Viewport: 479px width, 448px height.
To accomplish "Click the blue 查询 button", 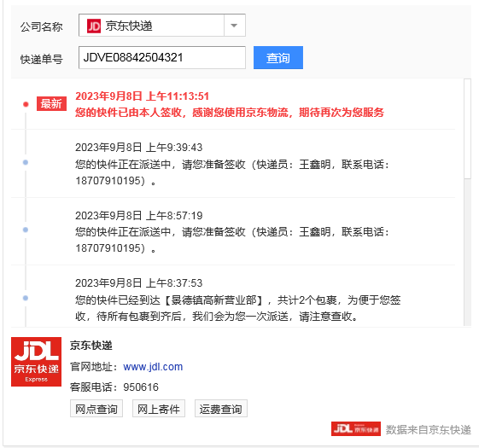I will coord(278,57).
